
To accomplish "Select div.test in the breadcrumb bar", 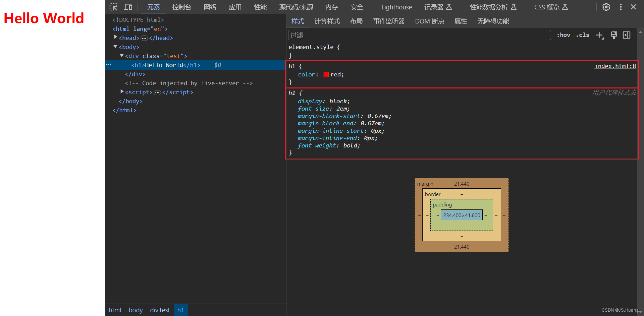I will point(160,310).
